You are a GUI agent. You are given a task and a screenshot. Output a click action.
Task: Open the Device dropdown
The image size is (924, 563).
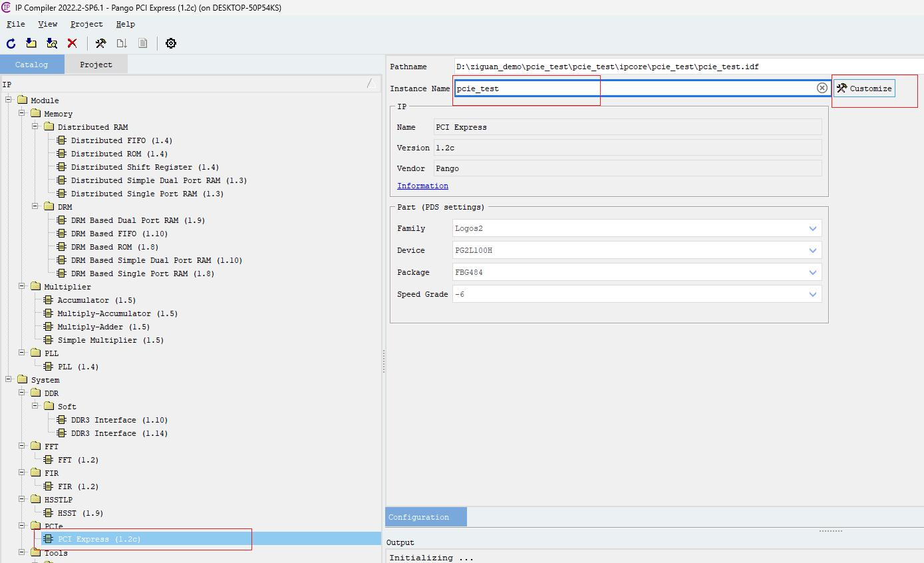tap(812, 250)
